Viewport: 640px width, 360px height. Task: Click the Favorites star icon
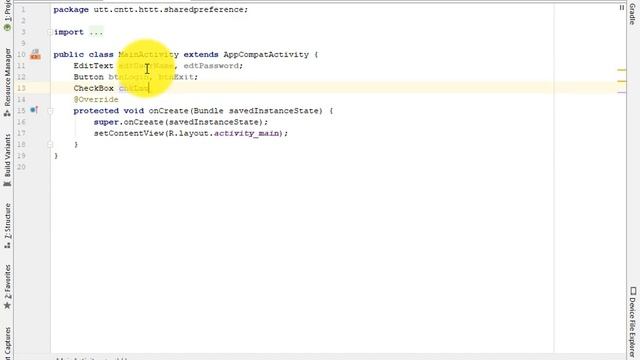coord(7,305)
